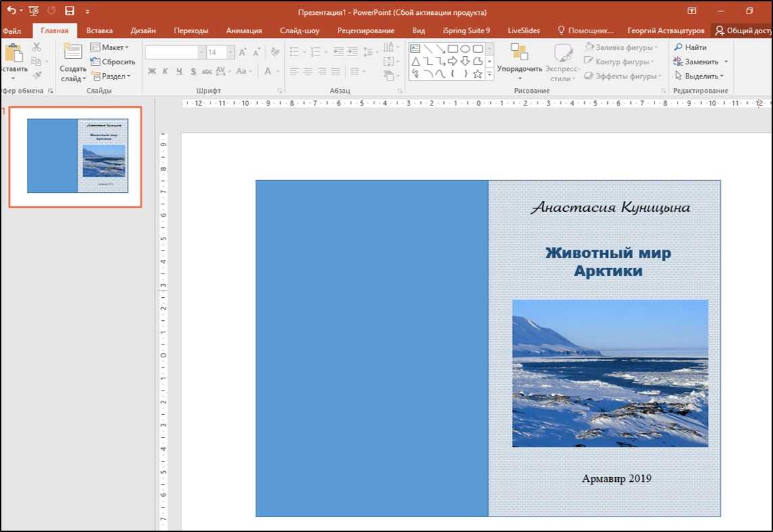Click the Найти find button

pyautogui.click(x=690, y=47)
